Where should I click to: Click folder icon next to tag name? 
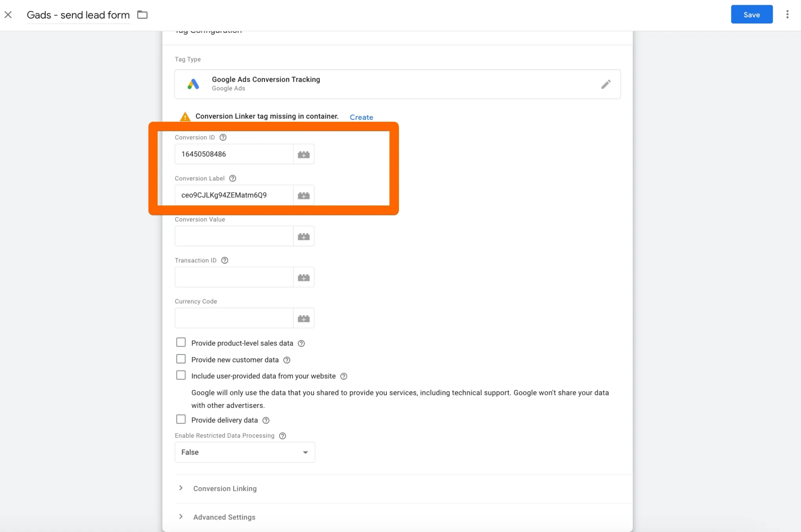142,15
